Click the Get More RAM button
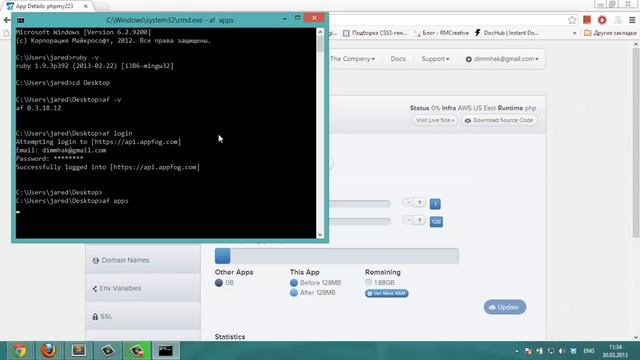This screenshot has width=640, height=360. coord(387,293)
